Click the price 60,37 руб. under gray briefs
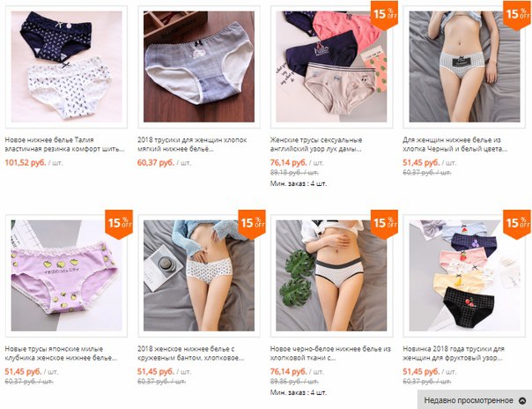This screenshot has height=409, width=532. [156, 162]
